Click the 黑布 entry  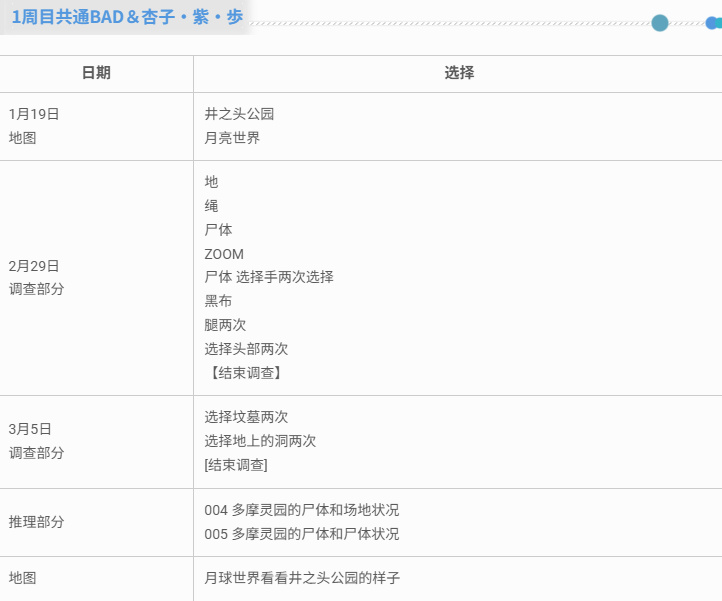[x=218, y=301]
